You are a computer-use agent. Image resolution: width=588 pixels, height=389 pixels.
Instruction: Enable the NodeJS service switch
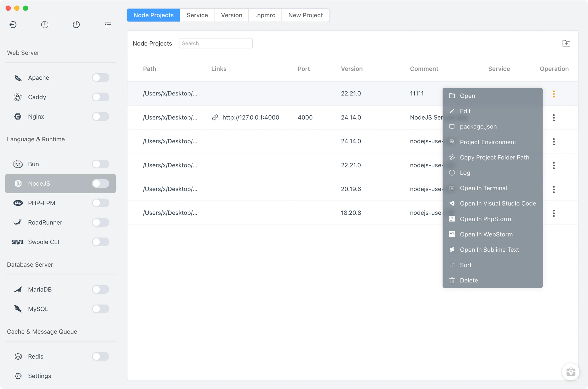(100, 183)
